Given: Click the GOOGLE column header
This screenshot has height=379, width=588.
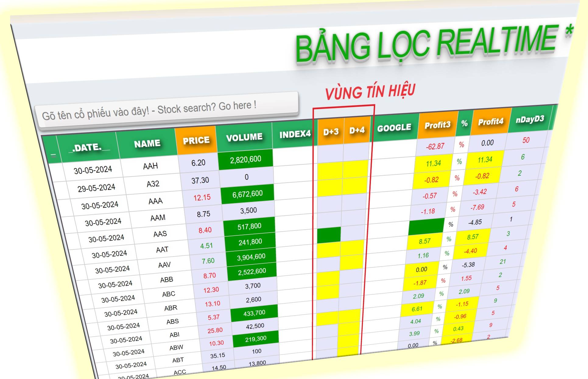Looking at the screenshot, I should coord(394,127).
